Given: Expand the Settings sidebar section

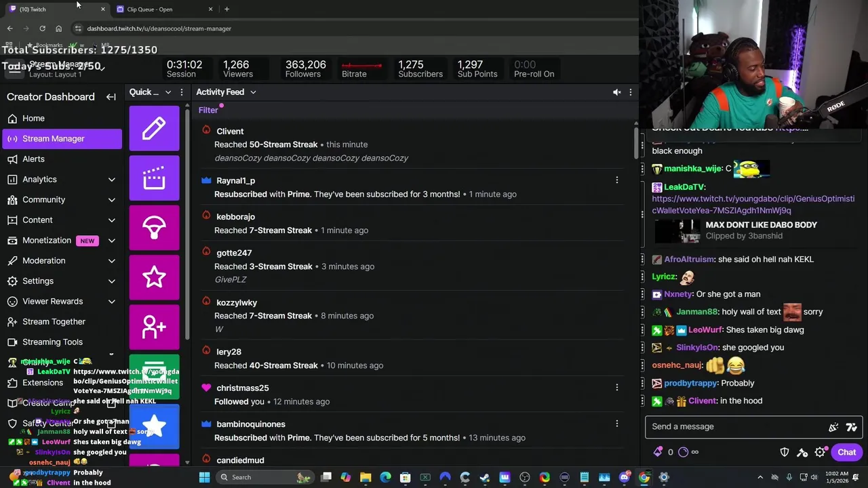Looking at the screenshot, I should [x=111, y=281].
